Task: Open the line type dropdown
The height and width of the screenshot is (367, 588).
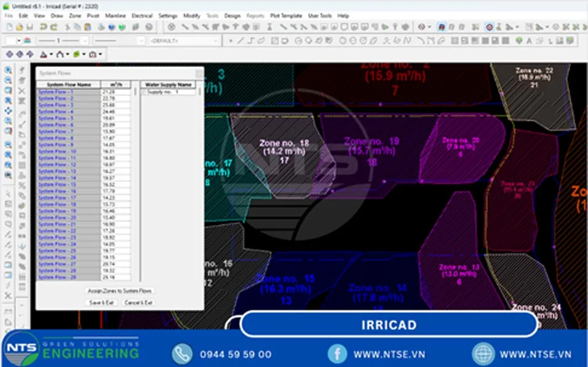Action: (x=119, y=41)
